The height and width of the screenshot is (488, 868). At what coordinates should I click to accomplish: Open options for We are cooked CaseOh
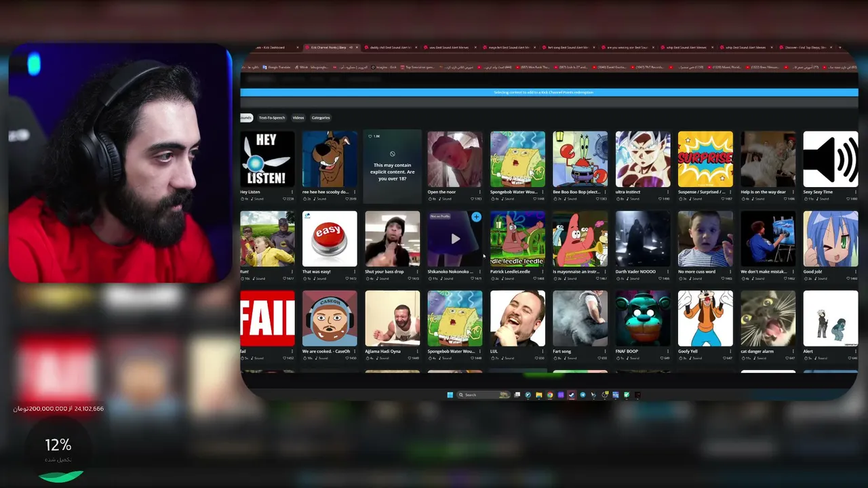pos(355,351)
